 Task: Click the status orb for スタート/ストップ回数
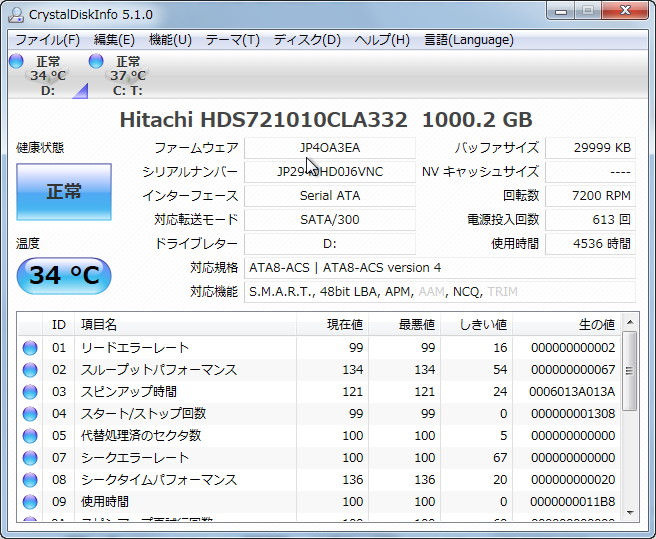pos(30,414)
